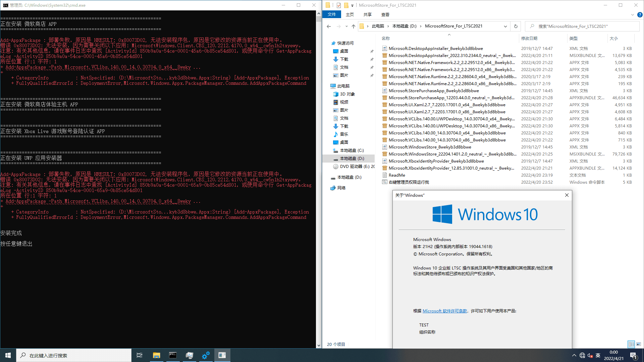This screenshot has height=362, width=644.
Task: Click 此电脑 in the address bar breadcrumb
Action: coord(378,26)
